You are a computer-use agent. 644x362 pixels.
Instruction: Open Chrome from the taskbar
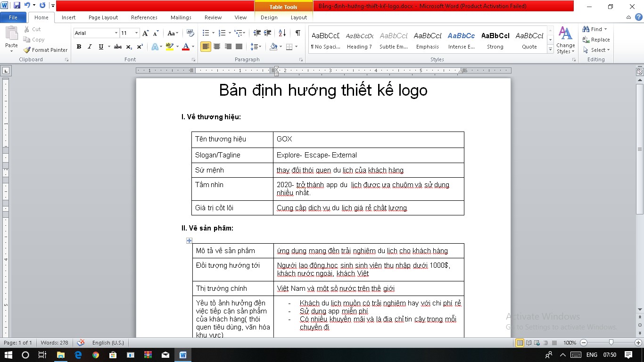[96, 355]
